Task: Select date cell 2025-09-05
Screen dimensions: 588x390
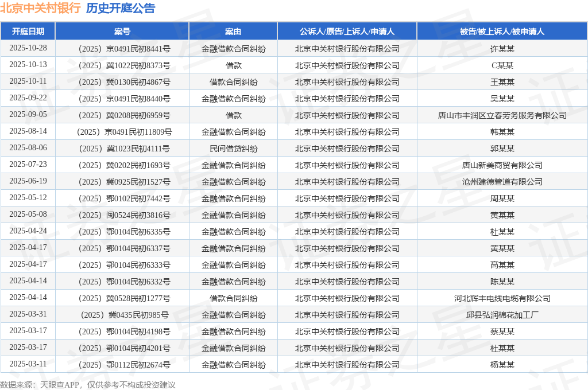Action: coord(28,114)
